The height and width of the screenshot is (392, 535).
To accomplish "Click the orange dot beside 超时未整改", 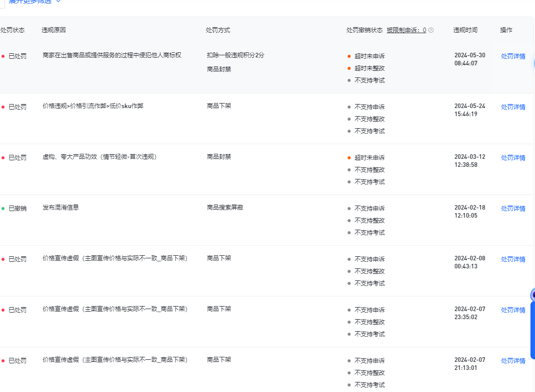I will point(349,68).
